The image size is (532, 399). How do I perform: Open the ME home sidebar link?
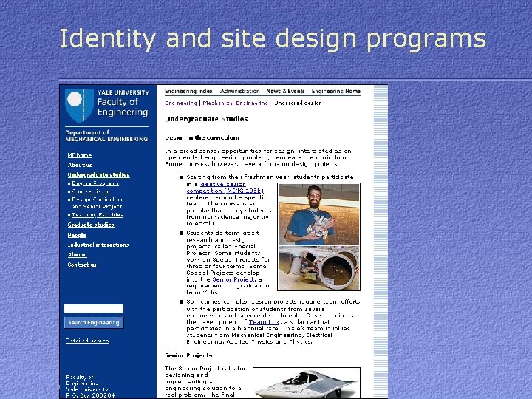(79, 155)
